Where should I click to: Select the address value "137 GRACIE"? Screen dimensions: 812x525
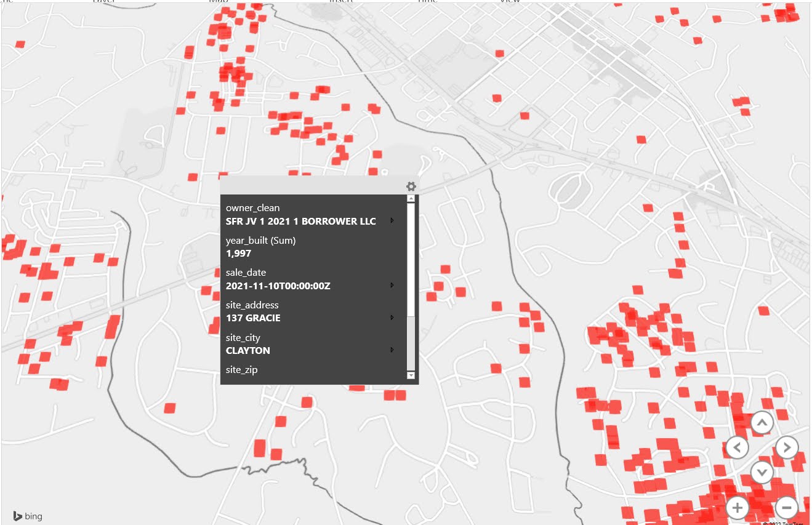[253, 318]
